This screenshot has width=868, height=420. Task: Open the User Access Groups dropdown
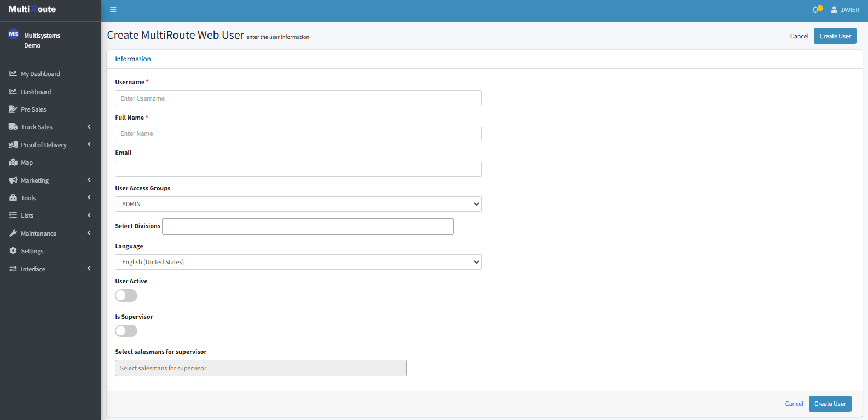pos(298,204)
